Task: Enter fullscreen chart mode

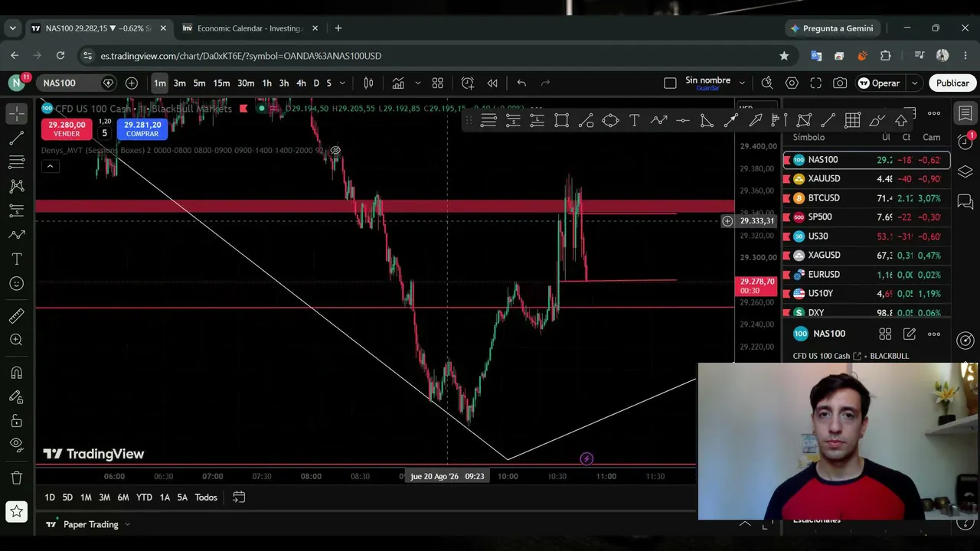Action: click(x=816, y=83)
